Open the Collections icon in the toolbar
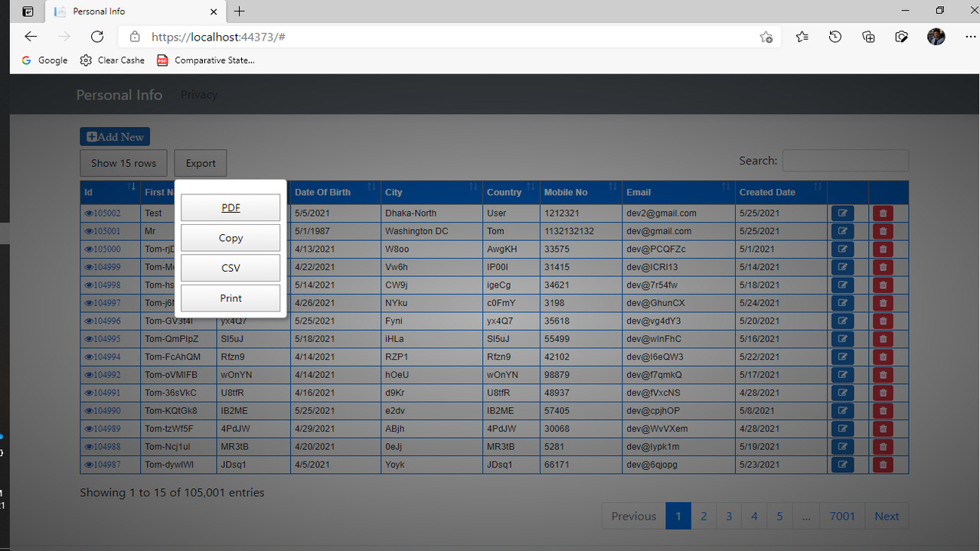The image size is (980, 551). 868,36
